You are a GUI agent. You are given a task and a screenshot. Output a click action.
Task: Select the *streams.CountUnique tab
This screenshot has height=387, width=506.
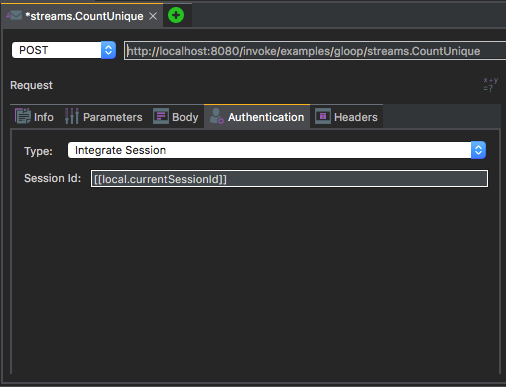82,16
